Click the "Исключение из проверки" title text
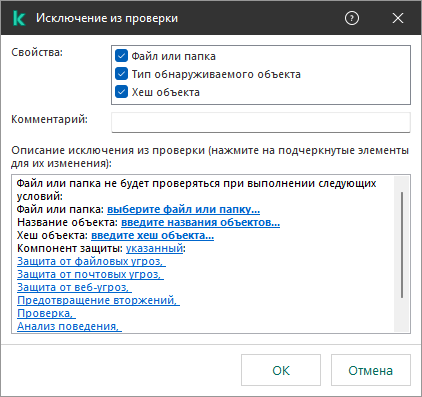 tap(107, 18)
